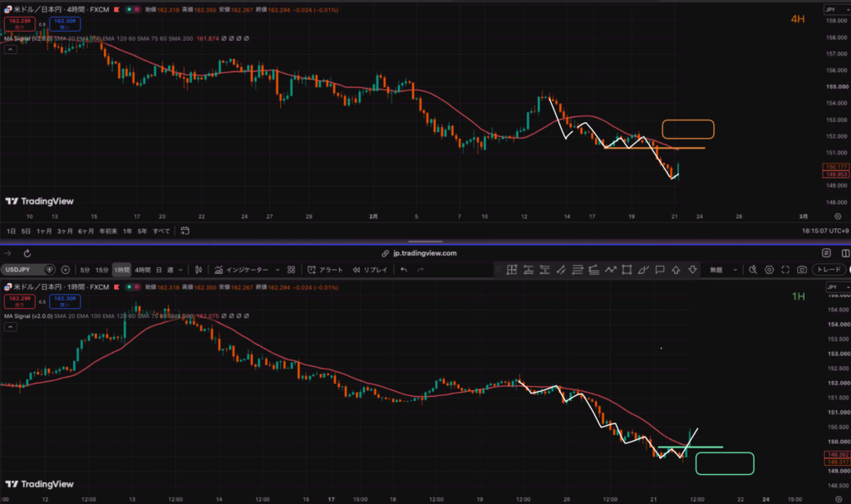This screenshot has width=851, height=504.
Task: Select the rectangle drawing tool
Action: coord(627,270)
